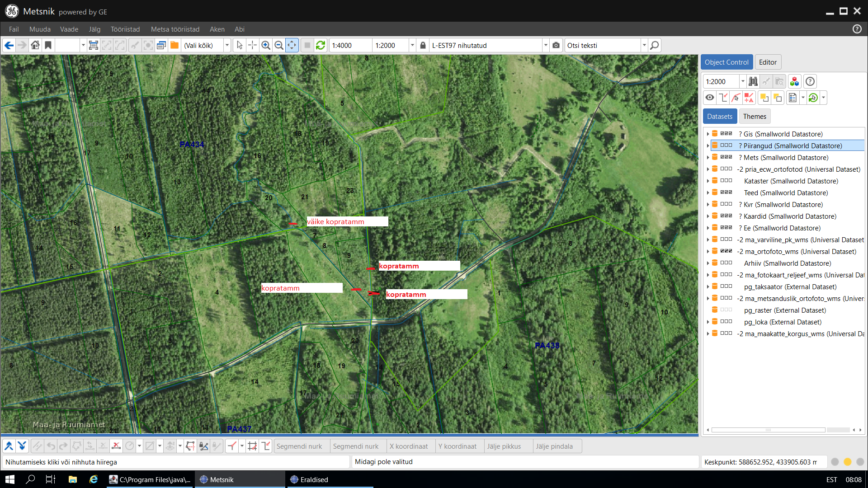
Task: Click the zoom in magnifier tool
Action: (266, 45)
